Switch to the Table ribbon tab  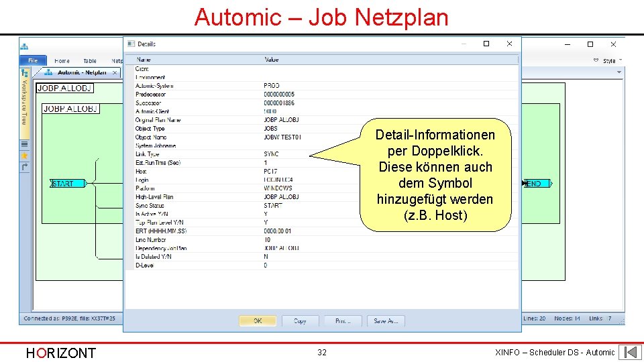pyautogui.click(x=89, y=61)
